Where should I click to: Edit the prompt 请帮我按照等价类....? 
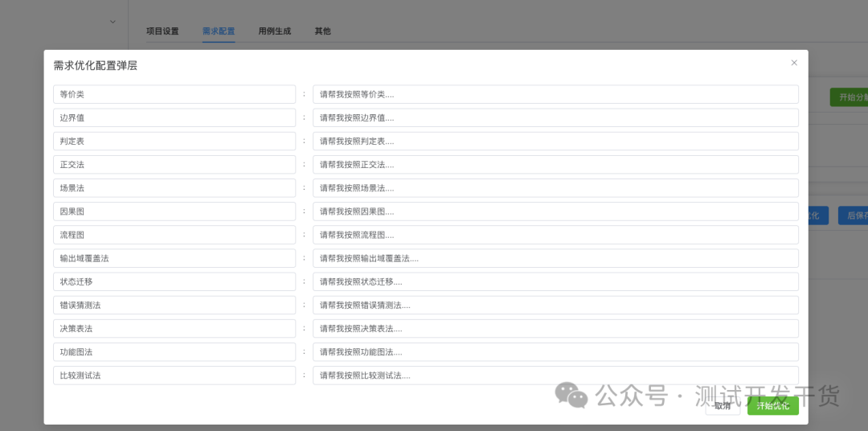[556, 94]
